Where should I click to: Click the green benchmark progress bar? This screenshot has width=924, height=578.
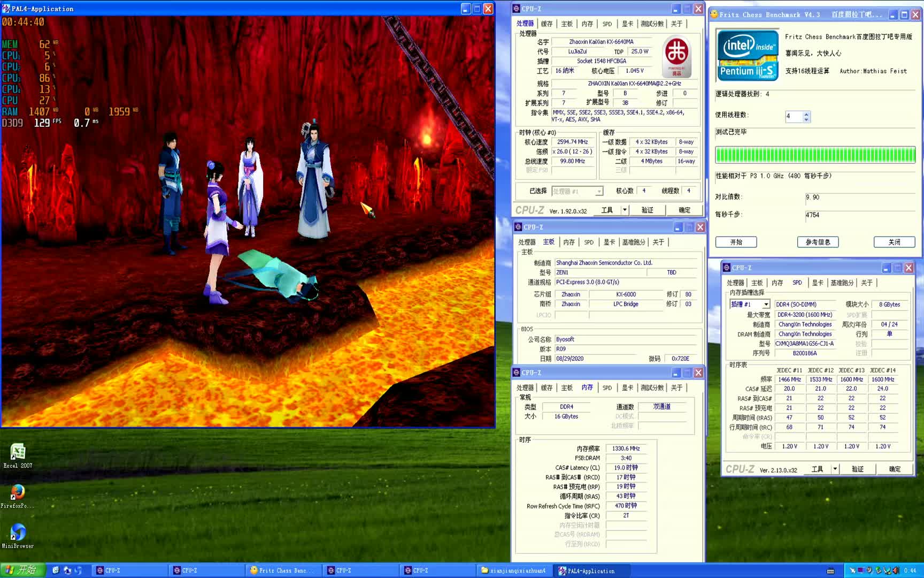(815, 155)
